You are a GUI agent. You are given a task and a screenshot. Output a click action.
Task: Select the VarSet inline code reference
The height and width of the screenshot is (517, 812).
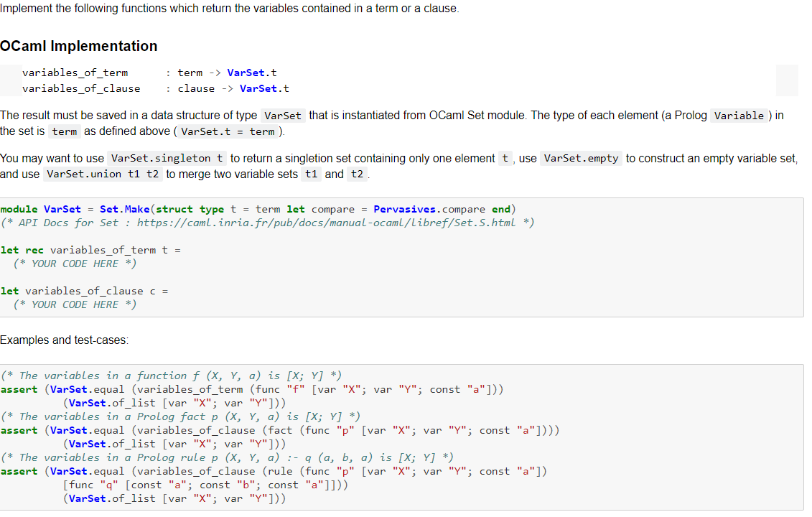pyautogui.click(x=282, y=116)
